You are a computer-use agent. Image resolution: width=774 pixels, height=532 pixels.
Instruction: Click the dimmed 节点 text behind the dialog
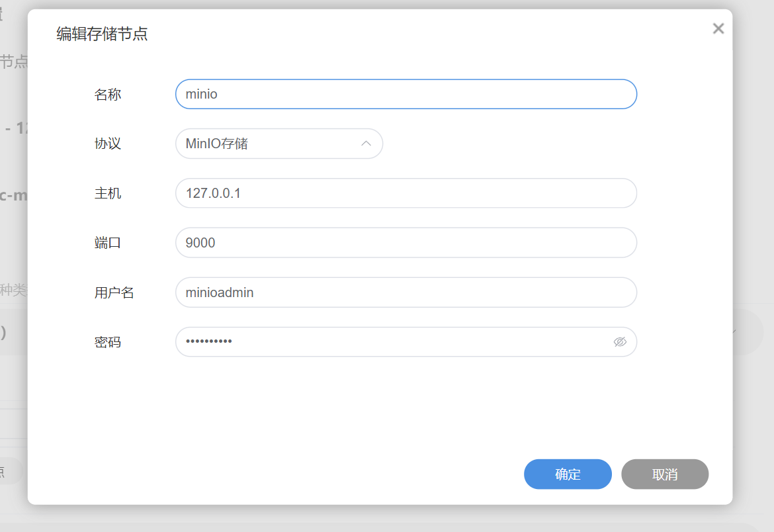click(13, 62)
